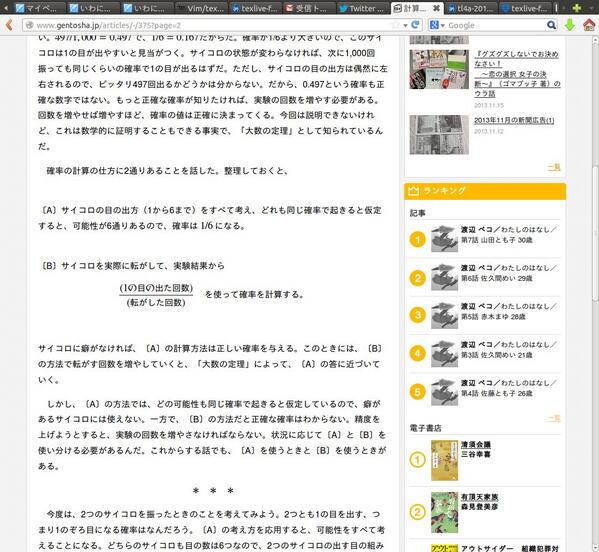The image size is (599, 552).
Task: Open the search engine selector dropdown
Action: click(x=443, y=26)
